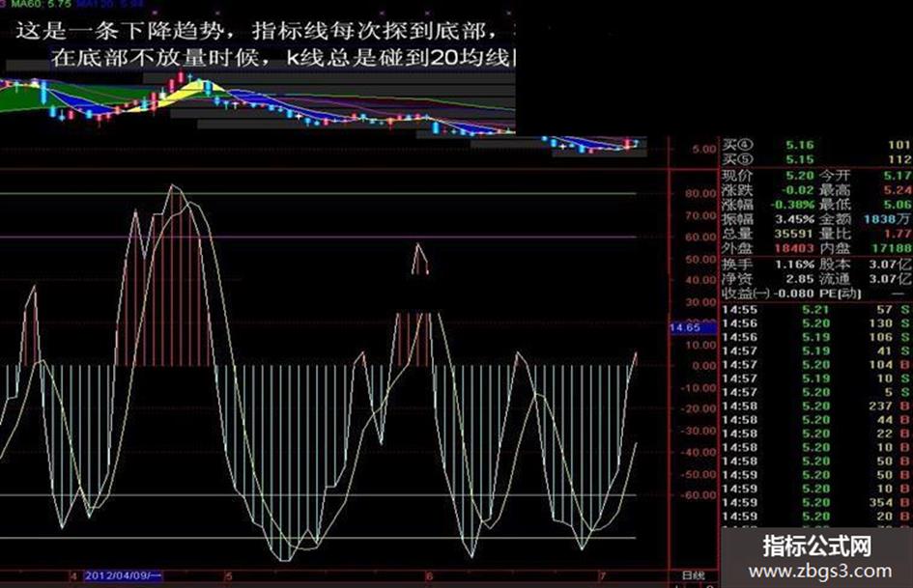Click the 换手 value 1.16%

pyautogui.click(x=795, y=264)
